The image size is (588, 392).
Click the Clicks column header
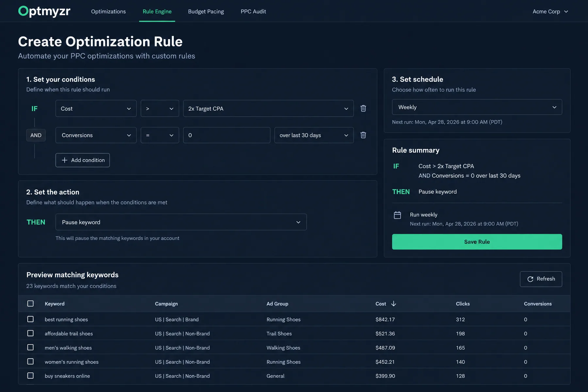click(x=463, y=304)
